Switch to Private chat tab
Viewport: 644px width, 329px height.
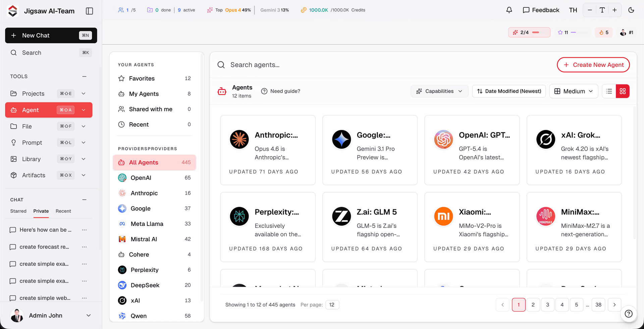(x=41, y=211)
